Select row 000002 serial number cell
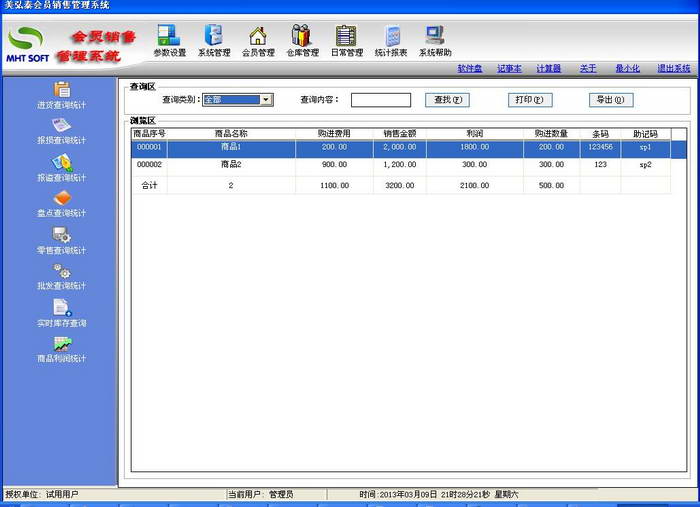Image resolution: width=700 pixels, height=507 pixels. click(x=149, y=165)
